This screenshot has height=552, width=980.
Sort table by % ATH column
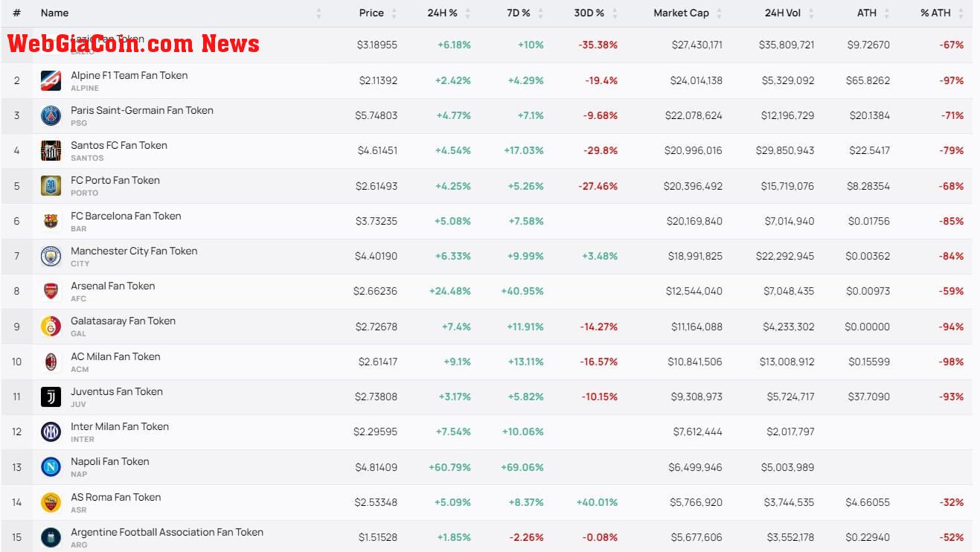pos(935,13)
